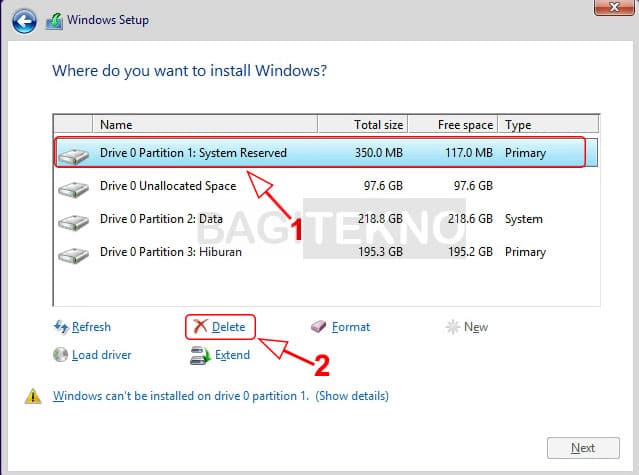Click the disc Load driver icon
This screenshot has height=475, width=639.
point(60,354)
